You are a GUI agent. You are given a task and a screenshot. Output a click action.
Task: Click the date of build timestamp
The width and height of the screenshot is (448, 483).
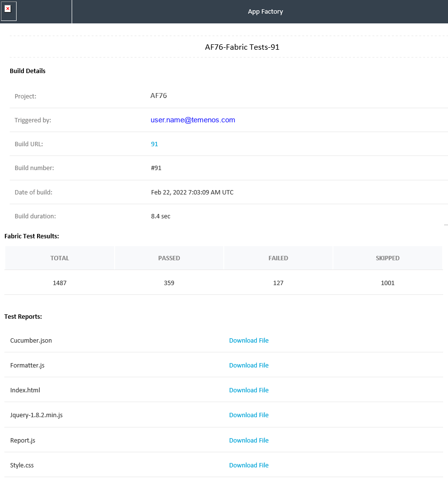point(192,193)
